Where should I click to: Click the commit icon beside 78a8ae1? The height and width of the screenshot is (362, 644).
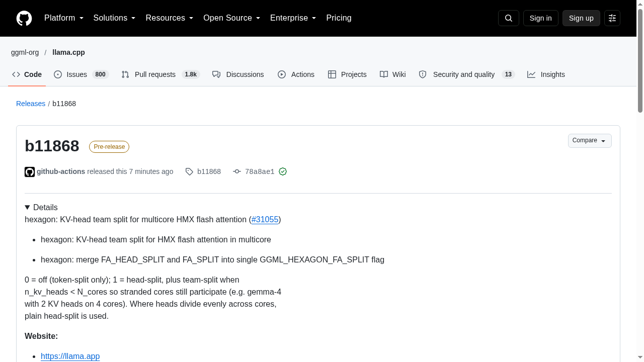237,171
